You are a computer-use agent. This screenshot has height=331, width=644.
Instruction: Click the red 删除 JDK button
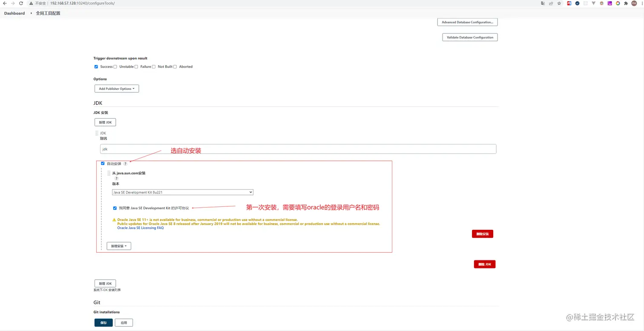(485, 264)
